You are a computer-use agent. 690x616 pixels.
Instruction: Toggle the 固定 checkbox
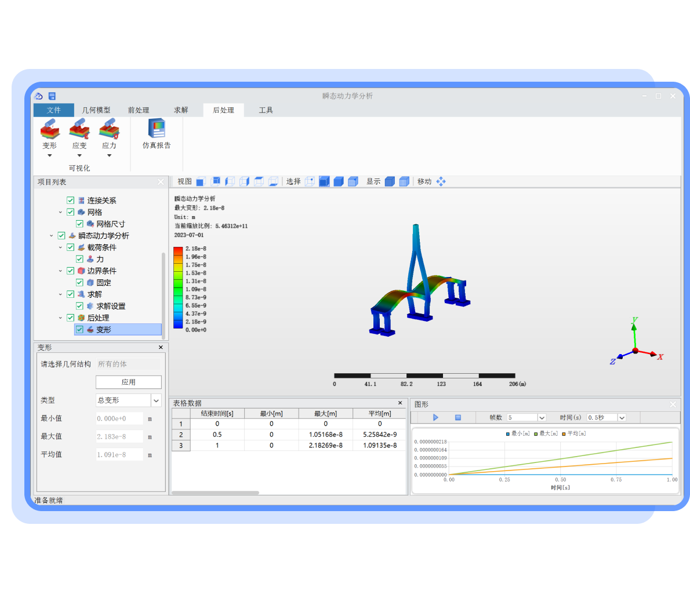(x=79, y=282)
